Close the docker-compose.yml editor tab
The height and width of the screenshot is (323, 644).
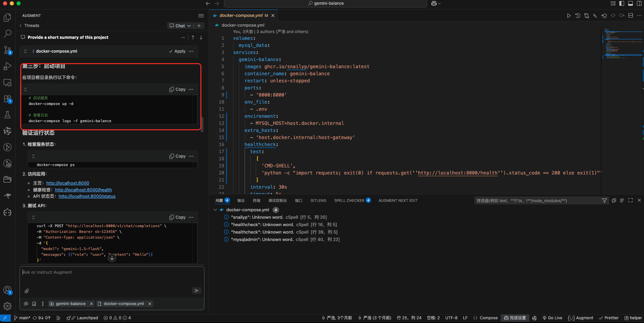273,16
